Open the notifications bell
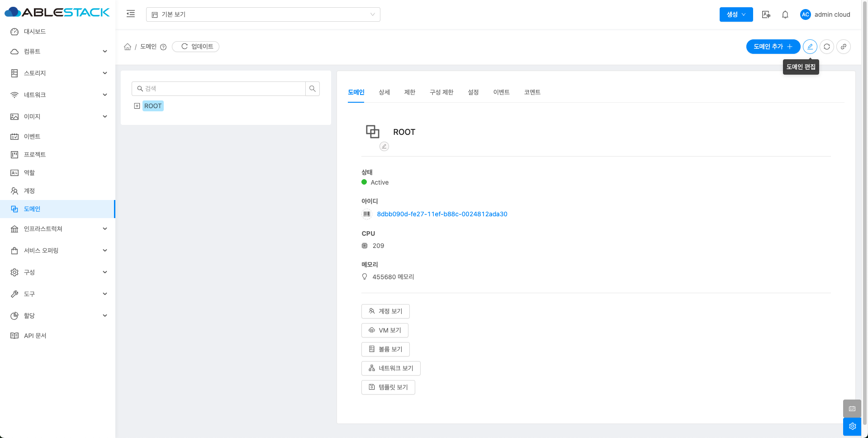 coord(785,14)
